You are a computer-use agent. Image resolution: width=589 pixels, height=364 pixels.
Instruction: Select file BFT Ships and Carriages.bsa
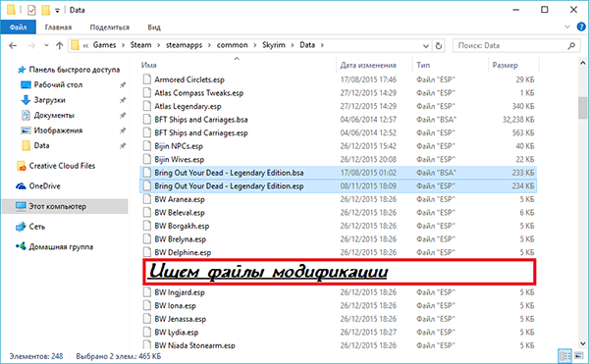[201, 120]
